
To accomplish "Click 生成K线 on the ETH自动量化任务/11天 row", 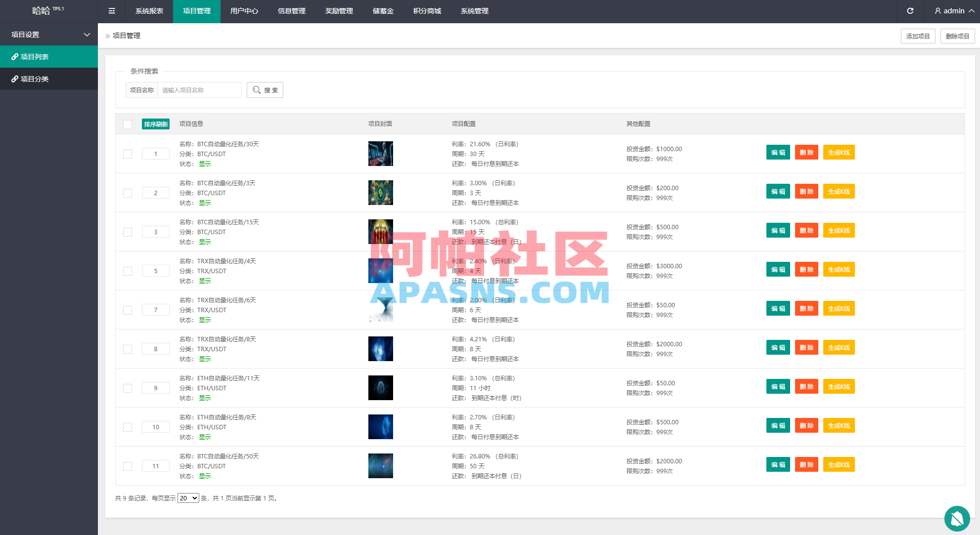I will point(839,386).
